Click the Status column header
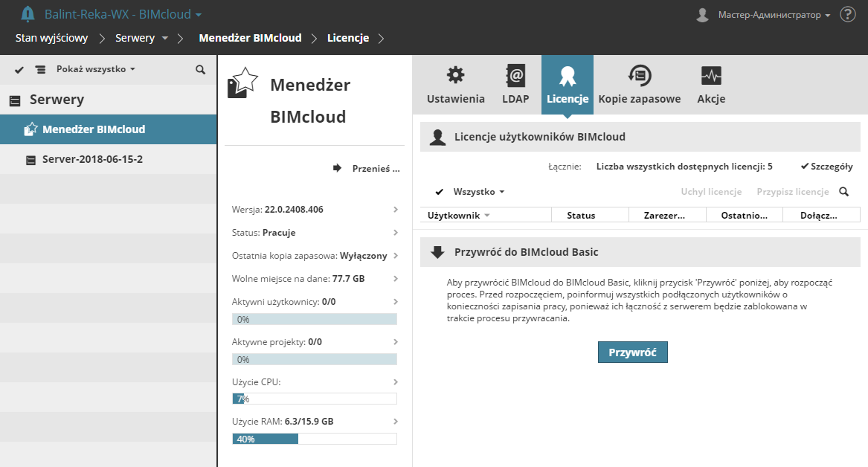Screen dimensions: 868x467 pyautogui.click(x=590, y=215)
